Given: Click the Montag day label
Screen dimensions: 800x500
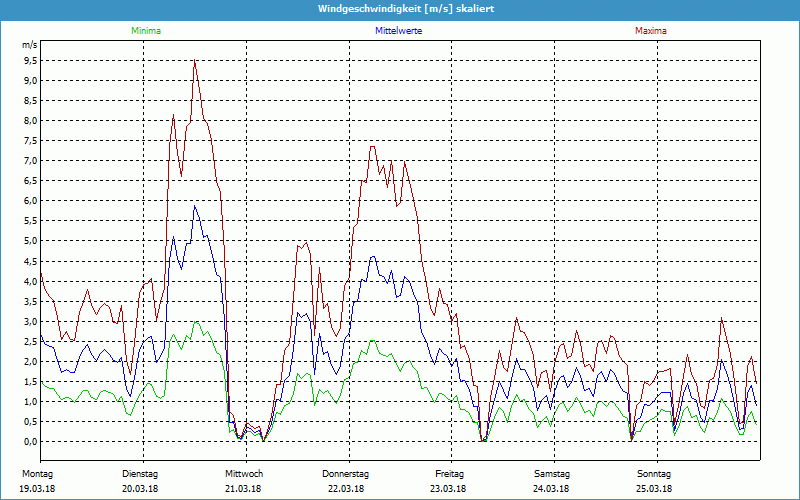Looking at the screenshot, I should coord(37,474).
